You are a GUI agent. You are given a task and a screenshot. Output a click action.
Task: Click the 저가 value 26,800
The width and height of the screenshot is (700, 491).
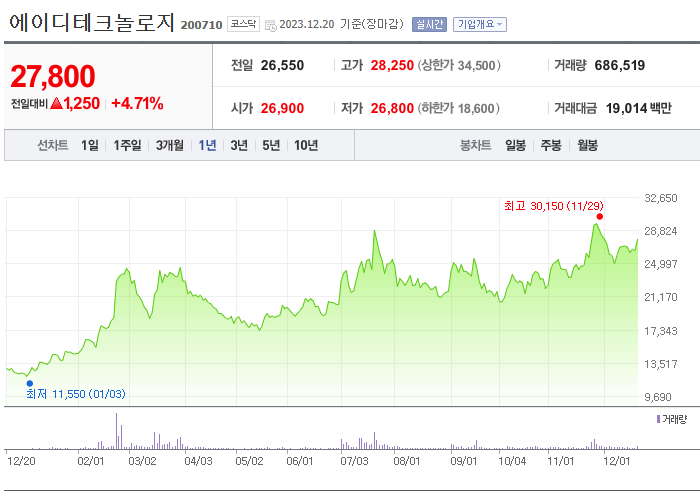pos(392,108)
